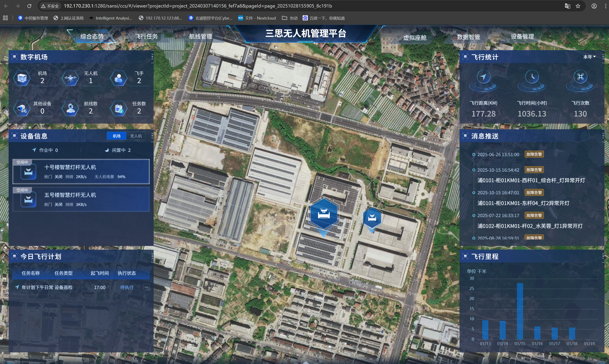Click the smaller drone dock marker on map
609x364 pixels.
(x=372, y=218)
